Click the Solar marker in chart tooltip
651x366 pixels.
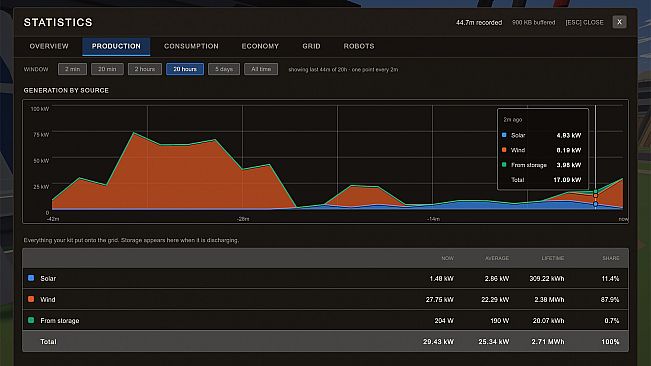pos(504,135)
